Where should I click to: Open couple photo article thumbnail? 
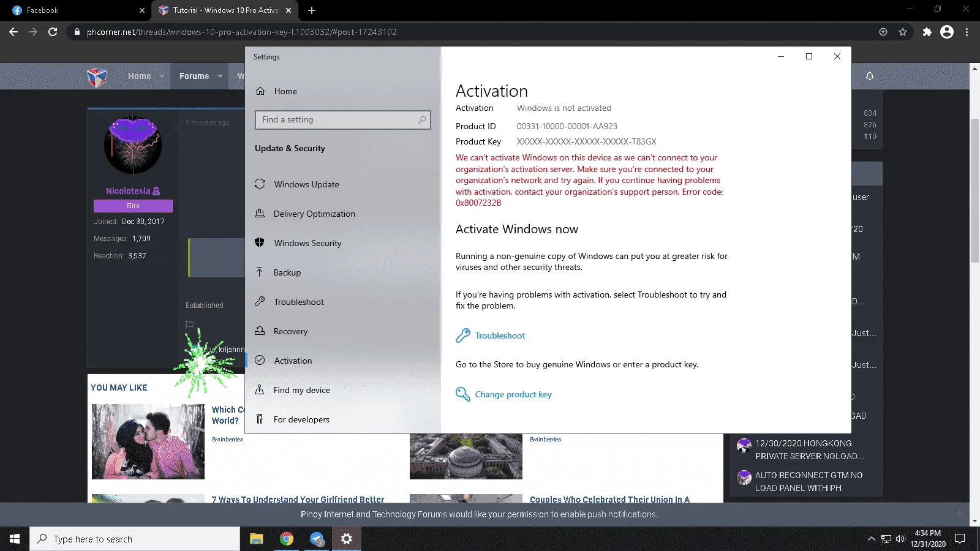coord(148,441)
